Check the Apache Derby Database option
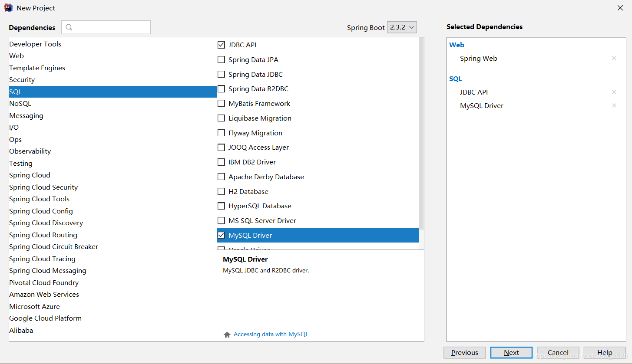The height and width of the screenshot is (364, 632). click(x=222, y=177)
